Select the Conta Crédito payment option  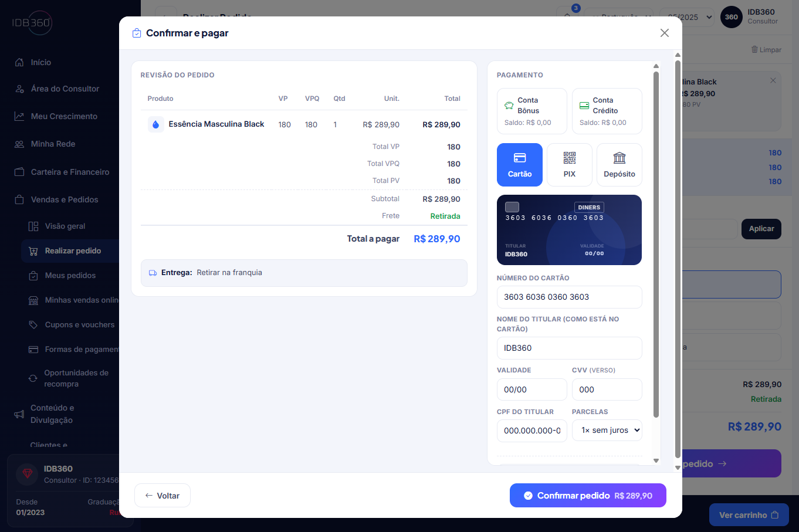pyautogui.click(x=607, y=111)
